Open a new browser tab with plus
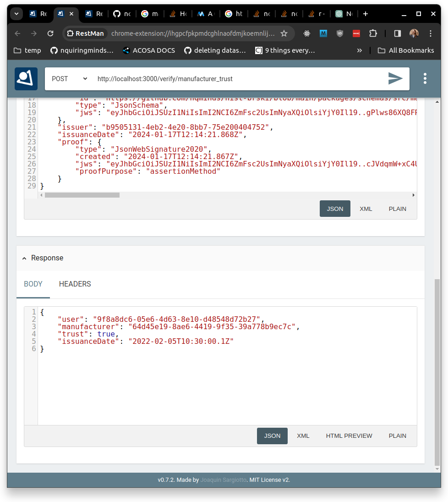448x502 pixels. [366, 14]
